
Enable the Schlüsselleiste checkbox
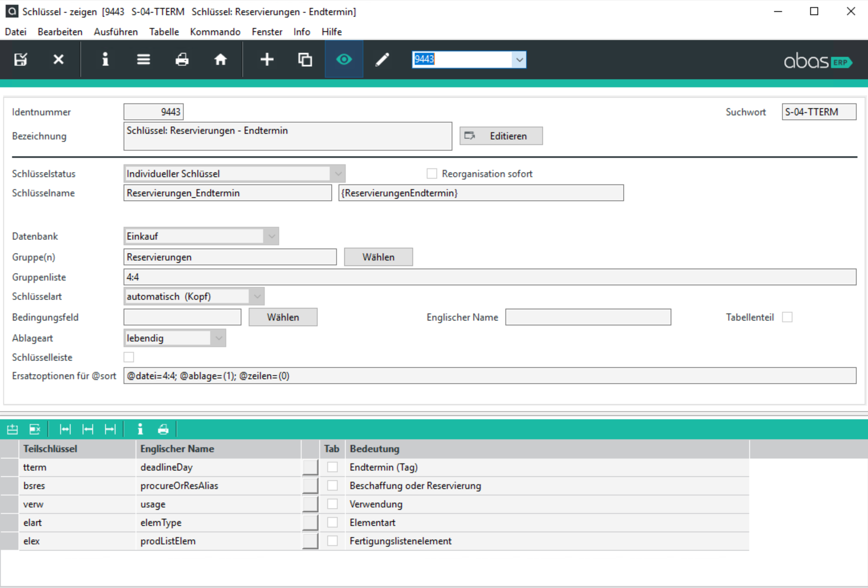click(x=129, y=357)
